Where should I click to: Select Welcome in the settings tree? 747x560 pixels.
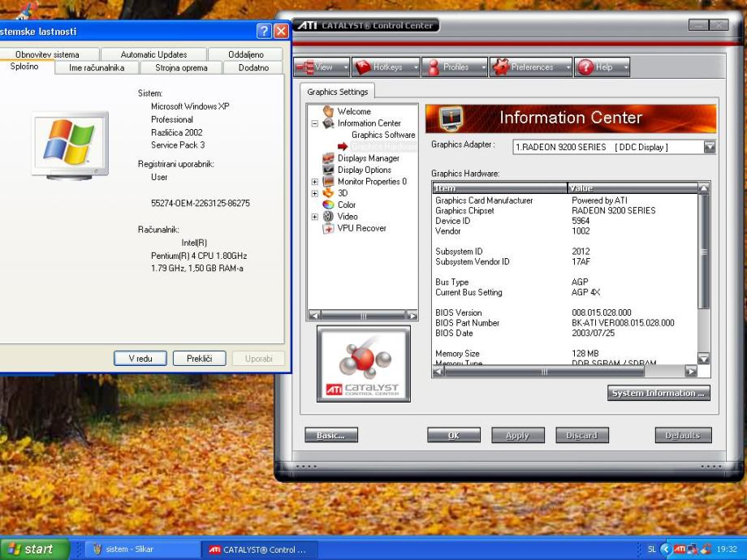[354, 111]
